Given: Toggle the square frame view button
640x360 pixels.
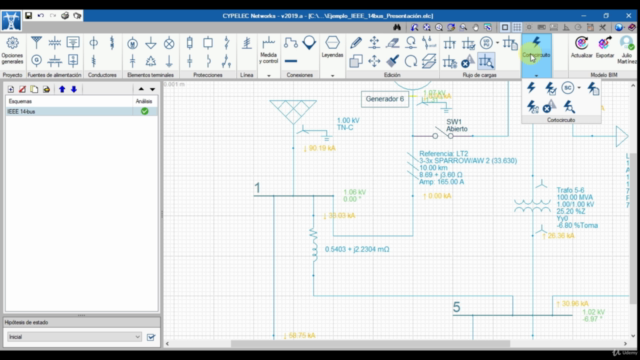Looking at the screenshot, I should pyautogui.click(x=505, y=27).
